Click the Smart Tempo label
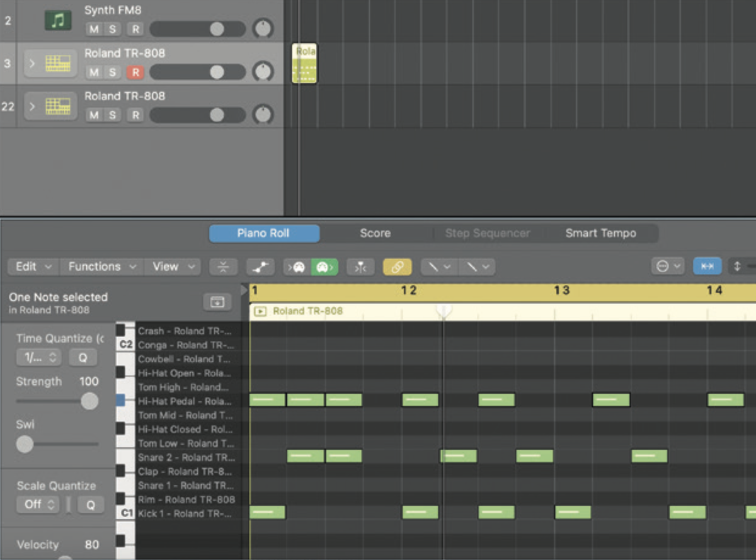Screen dimensions: 756x560 click(x=600, y=233)
